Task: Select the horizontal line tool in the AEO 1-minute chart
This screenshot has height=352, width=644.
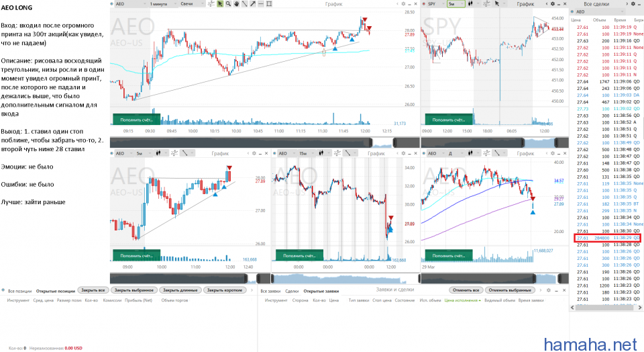Action: click(261, 4)
